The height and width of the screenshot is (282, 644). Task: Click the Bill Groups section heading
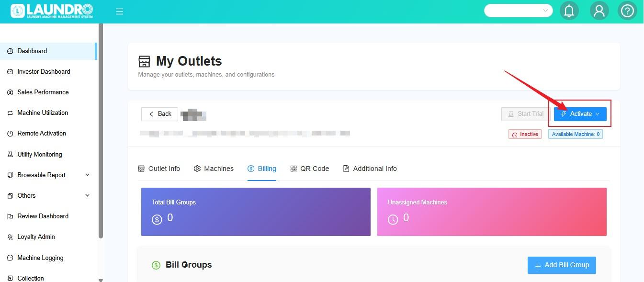(x=189, y=265)
